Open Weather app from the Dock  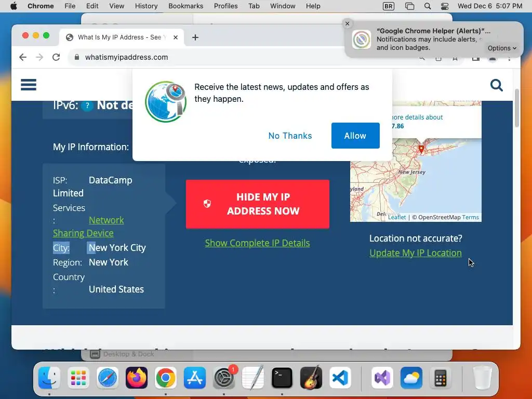(411, 378)
